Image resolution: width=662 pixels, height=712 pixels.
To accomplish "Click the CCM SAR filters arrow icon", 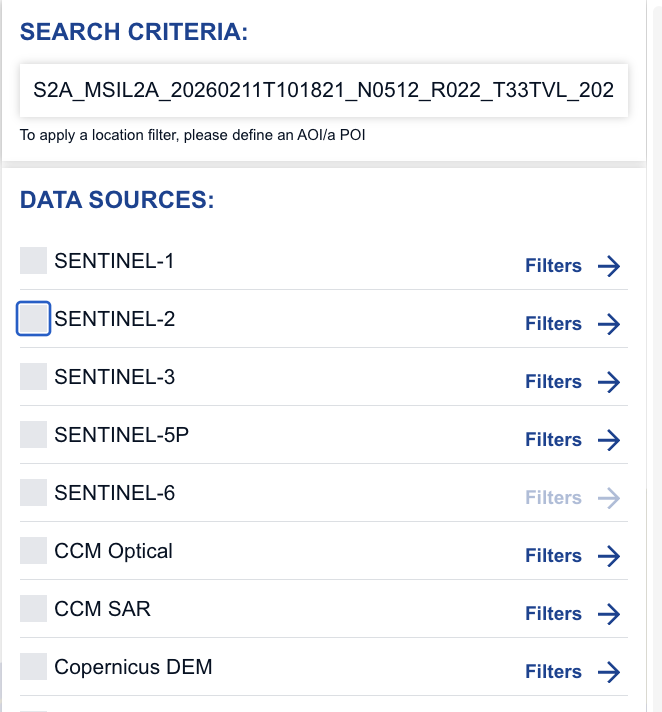I will pos(609,614).
